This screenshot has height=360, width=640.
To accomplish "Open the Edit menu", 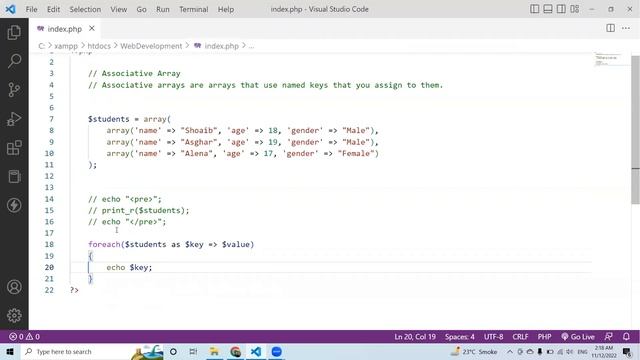I will coord(53,9).
